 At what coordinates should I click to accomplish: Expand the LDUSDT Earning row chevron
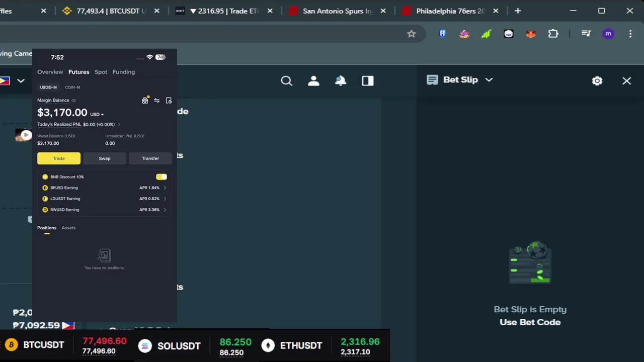click(165, 199)
